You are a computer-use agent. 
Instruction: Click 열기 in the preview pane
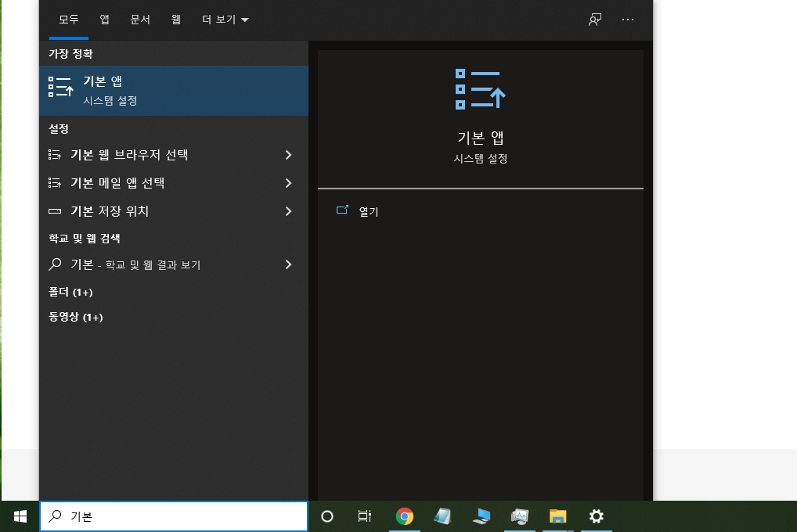369,211
